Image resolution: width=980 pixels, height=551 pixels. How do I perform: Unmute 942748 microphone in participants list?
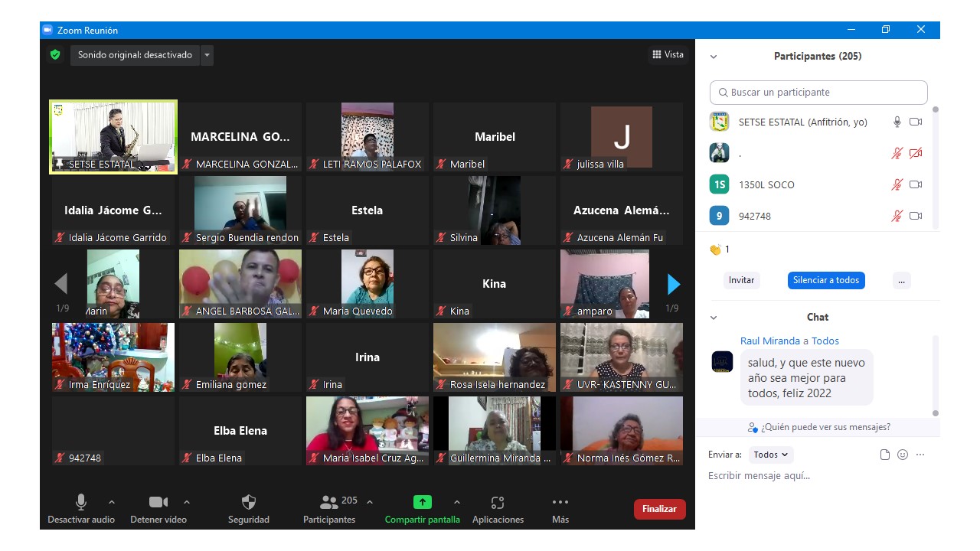(897, 216)
